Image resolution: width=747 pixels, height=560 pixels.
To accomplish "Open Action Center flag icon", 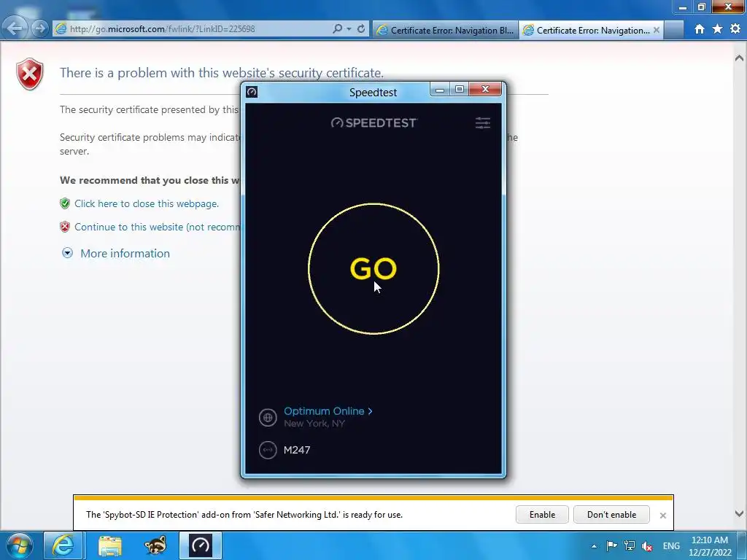I will coord(612,545).
